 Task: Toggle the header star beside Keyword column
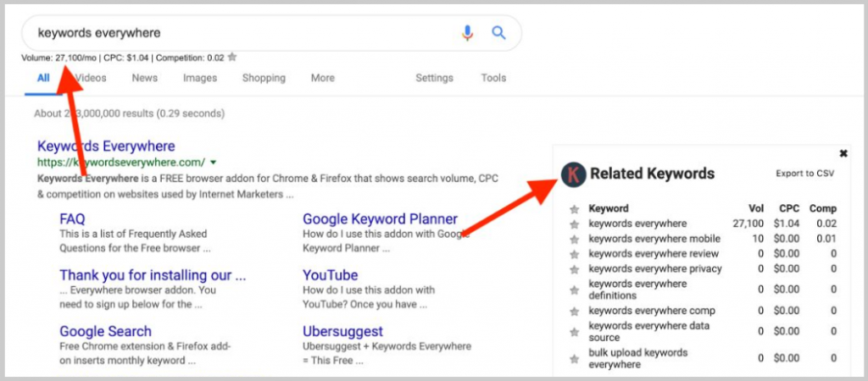(575, 210)
